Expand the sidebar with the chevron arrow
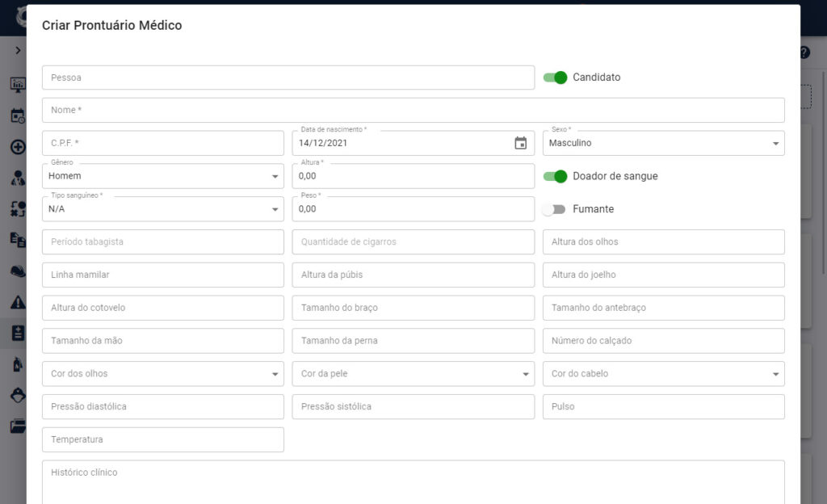This screenshot has width=827, height=504. pyautogui.click(x=18, y=50)
